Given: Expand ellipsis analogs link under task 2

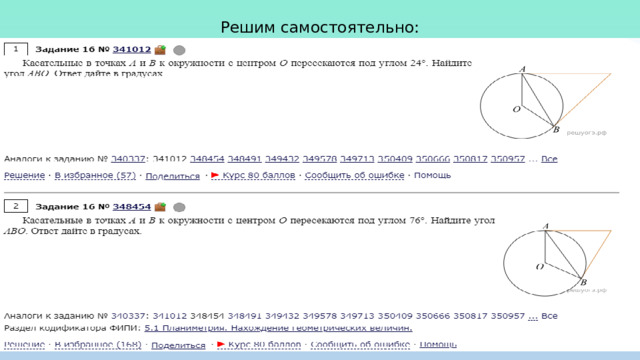Looking at the screenshot, I should point(533,317).
